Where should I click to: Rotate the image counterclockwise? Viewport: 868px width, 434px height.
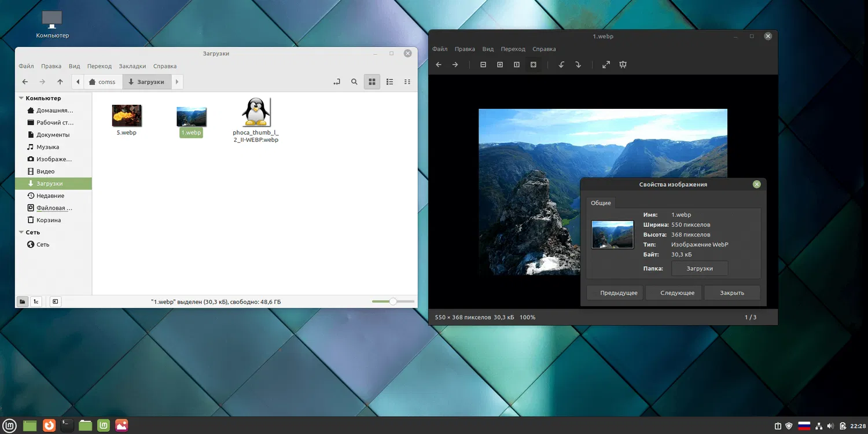pyautogui.click(x=561, y=65)
